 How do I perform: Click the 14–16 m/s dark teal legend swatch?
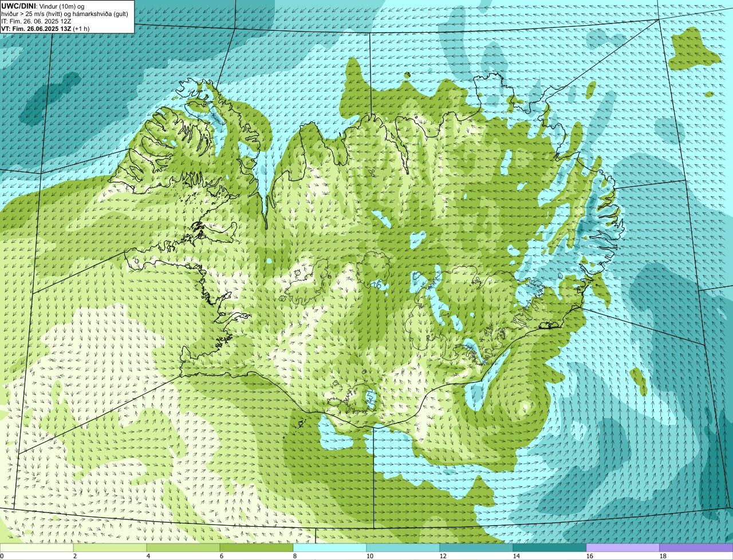550,547
